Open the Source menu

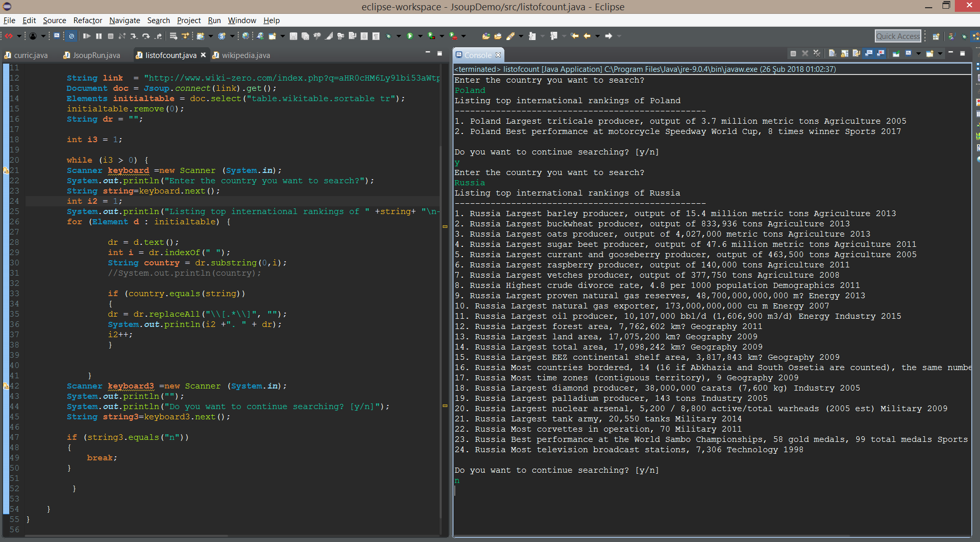[x=54, y=21]
